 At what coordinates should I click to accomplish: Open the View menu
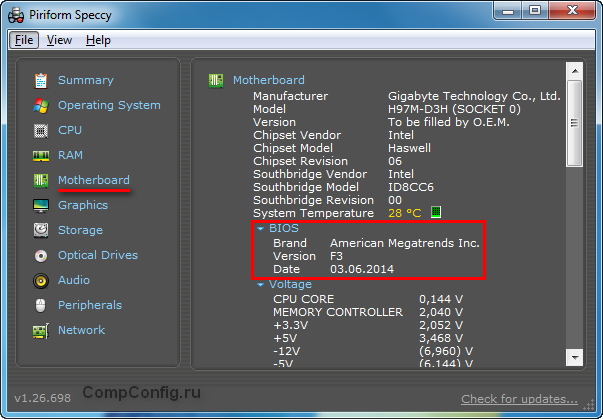(59, 40)
